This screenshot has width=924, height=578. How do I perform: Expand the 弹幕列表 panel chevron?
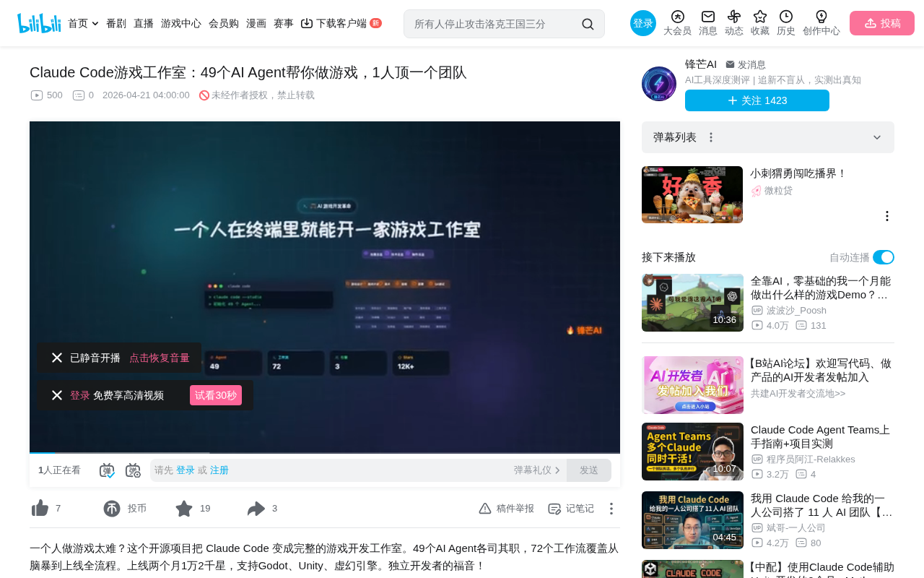(x=877, y=137)
